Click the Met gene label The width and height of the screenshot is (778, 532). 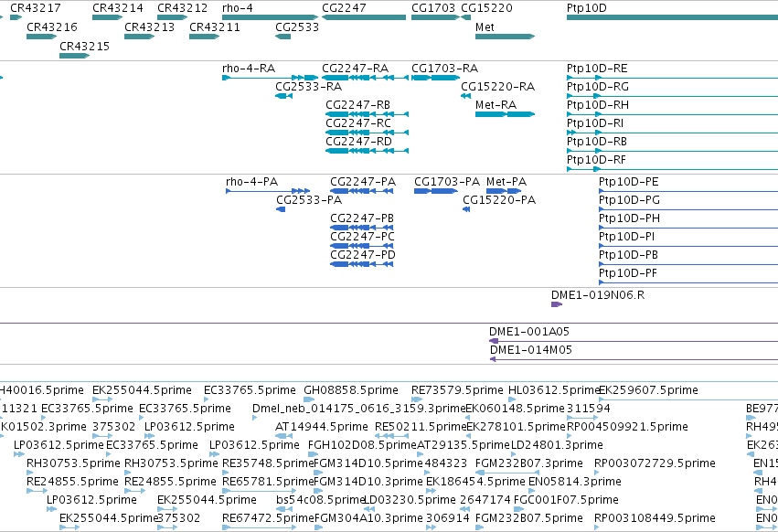(485, 27)
